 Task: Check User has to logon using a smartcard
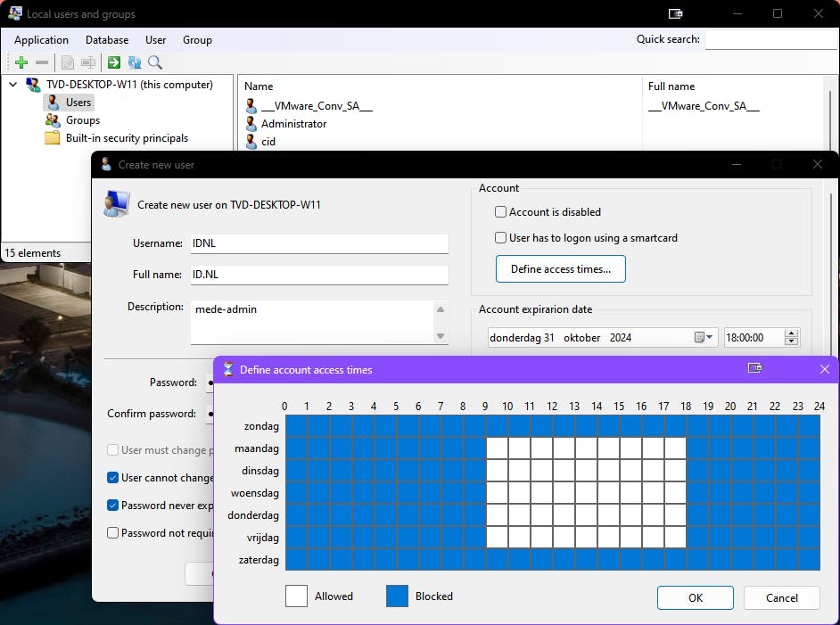tap(500, 238)
